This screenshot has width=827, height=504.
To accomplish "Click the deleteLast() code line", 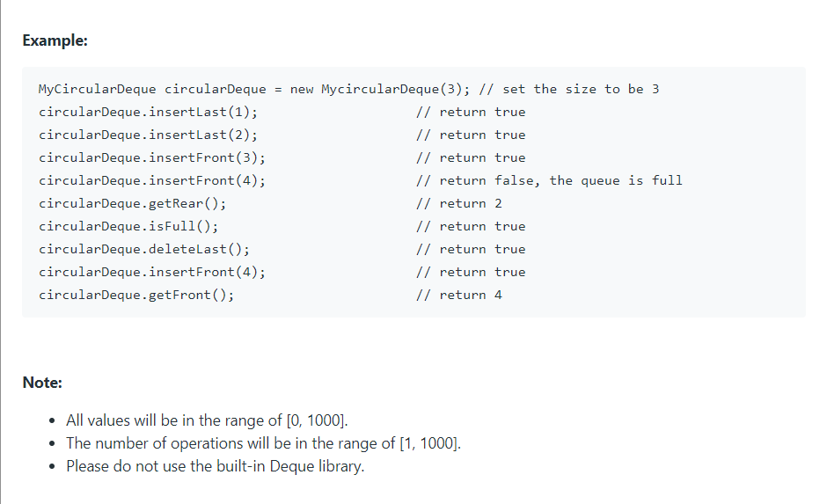I will 282,249.
